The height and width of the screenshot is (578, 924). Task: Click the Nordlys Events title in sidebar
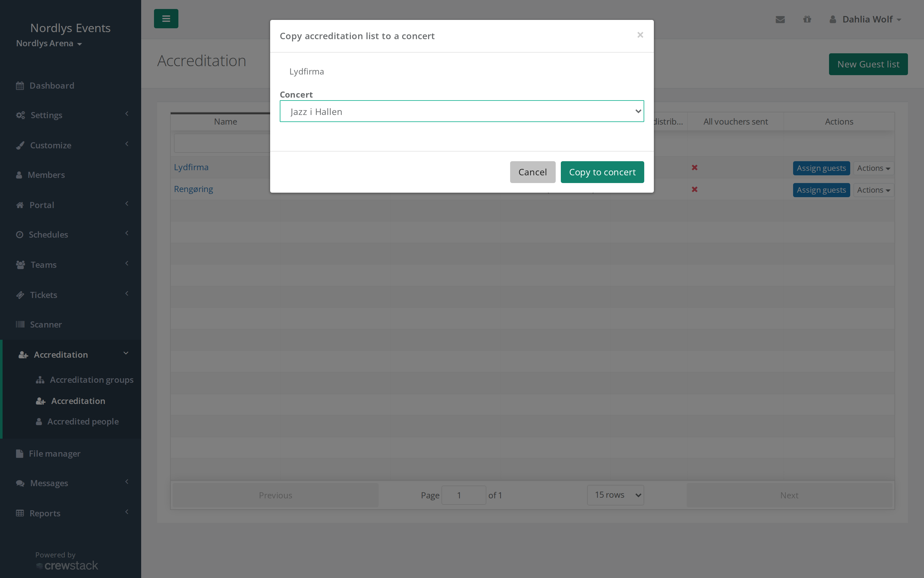click(x=70, y=28)
